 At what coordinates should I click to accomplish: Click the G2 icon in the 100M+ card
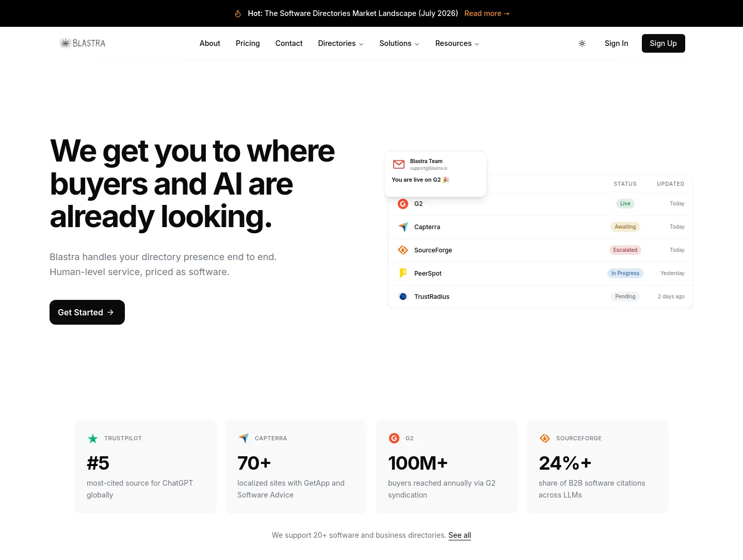pyautogui.click(x=394, y=438)
